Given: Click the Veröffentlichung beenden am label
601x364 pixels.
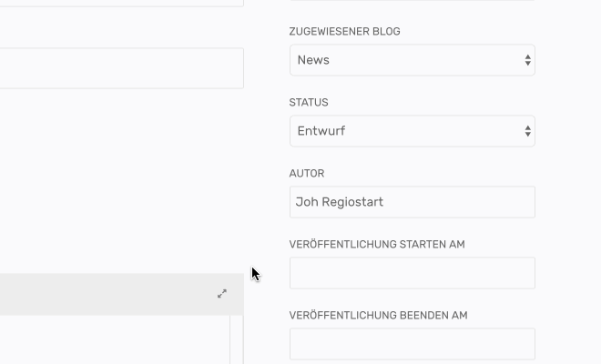Looking at the screenshot, I should [x=378, y=315].
